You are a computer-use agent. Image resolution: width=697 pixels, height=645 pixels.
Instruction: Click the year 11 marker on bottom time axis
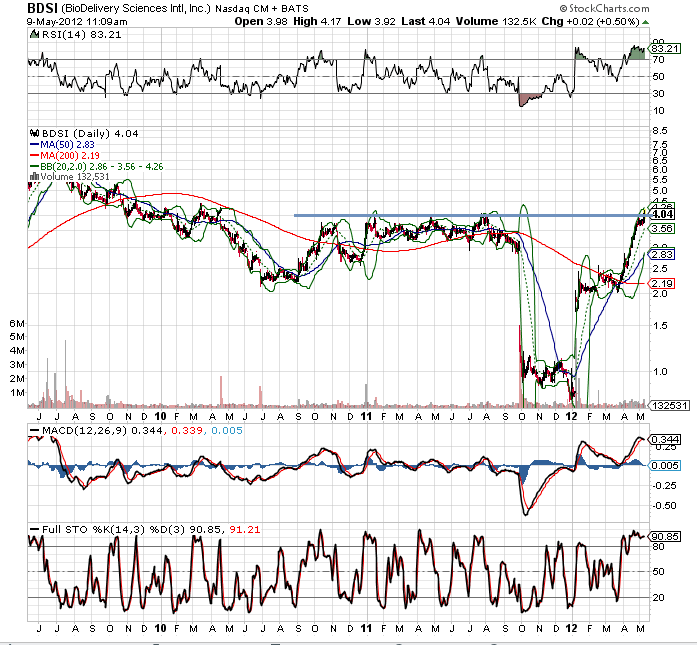pyautogui.click(x=365, y=629)
